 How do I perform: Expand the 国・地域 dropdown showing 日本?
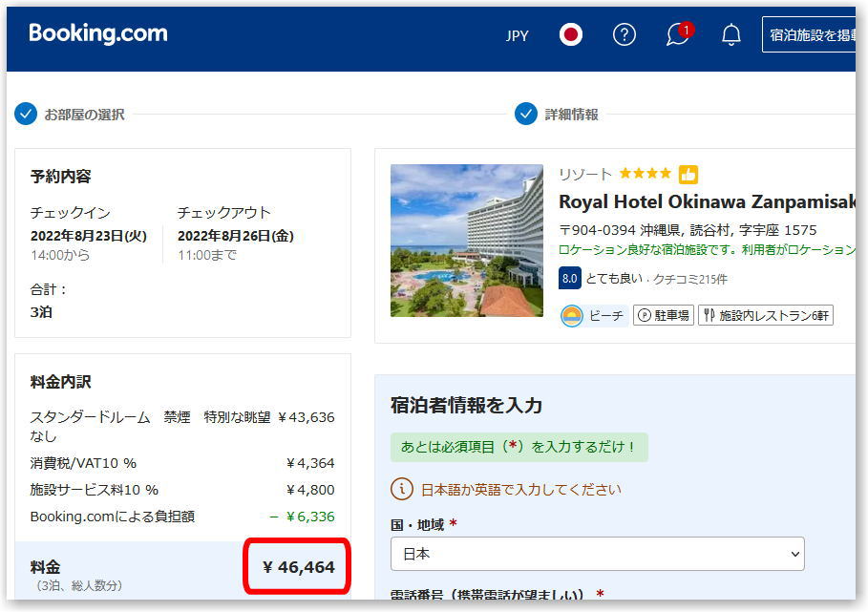coord(598,554)
